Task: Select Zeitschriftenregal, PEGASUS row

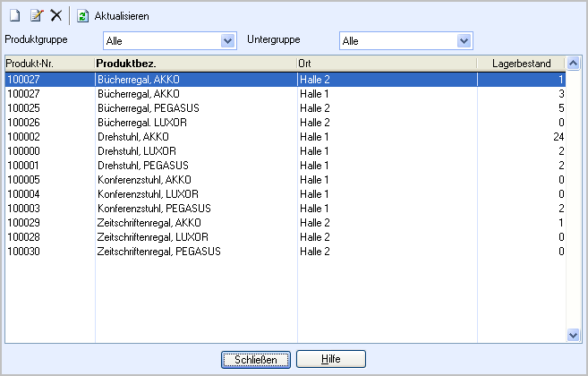Action: coord(285,252)
